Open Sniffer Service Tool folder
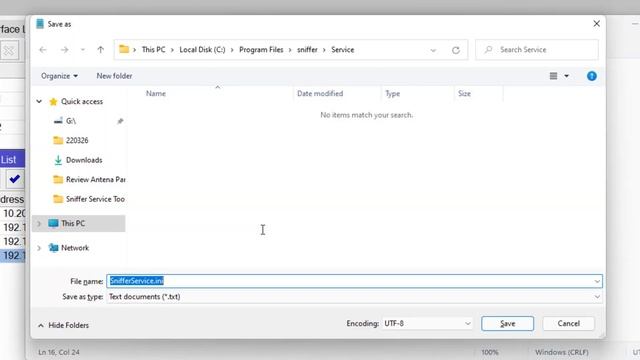 [95, 199]
